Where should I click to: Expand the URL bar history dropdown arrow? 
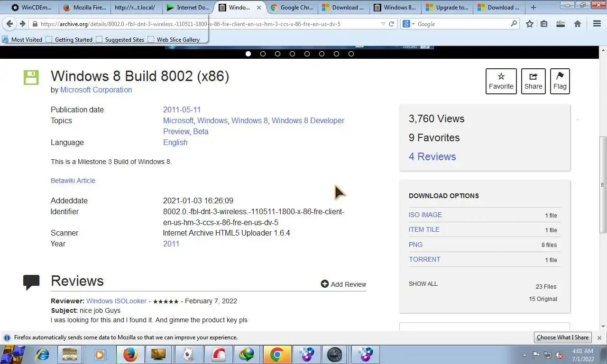tap(383, 24)
